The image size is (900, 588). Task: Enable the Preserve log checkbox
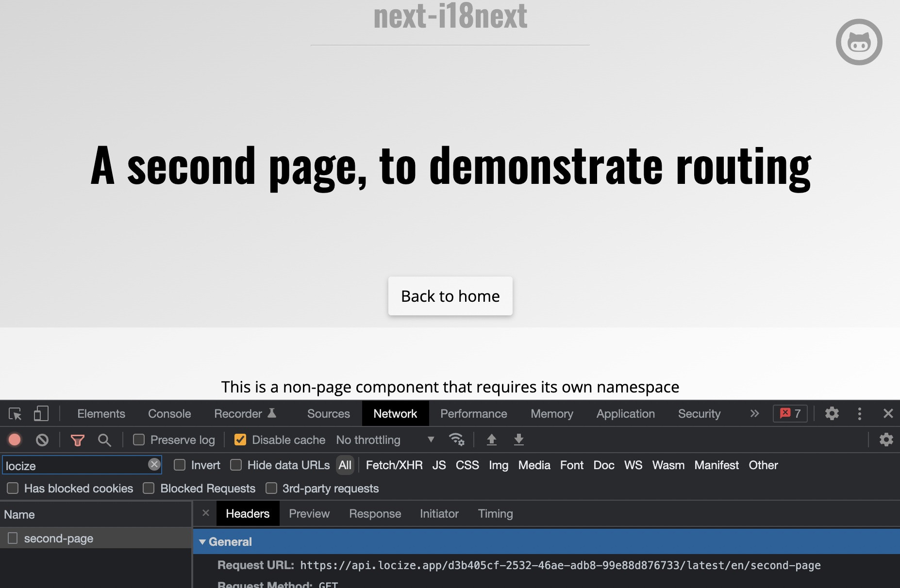pyautogui.click(x=139, y=440)
